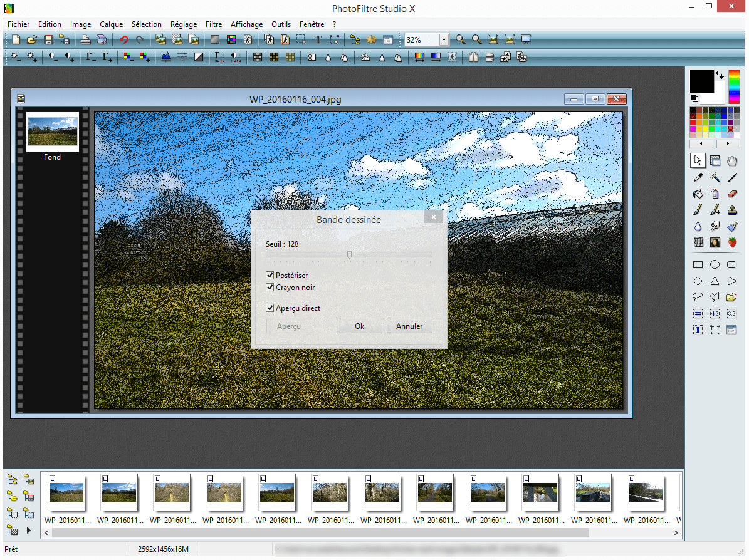Expand the foreground color palette arrow
The height and width of the screenshot is (560, 749).
pos(718,73)
